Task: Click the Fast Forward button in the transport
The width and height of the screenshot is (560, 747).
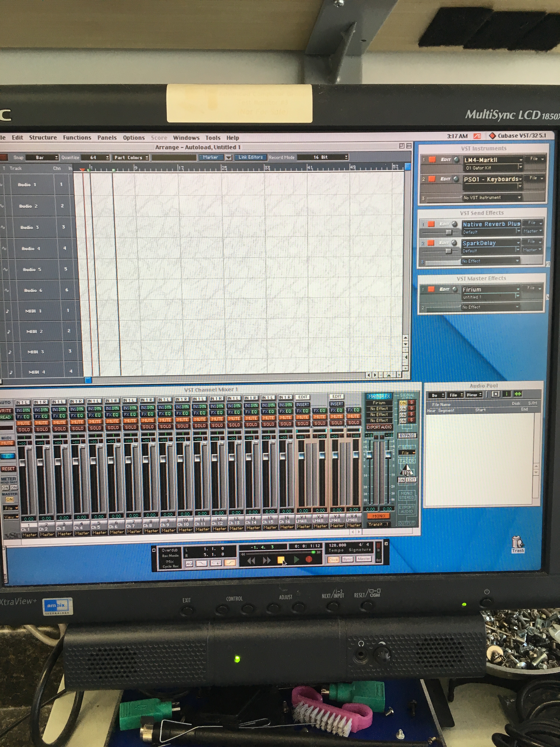Action: point(267,560)
